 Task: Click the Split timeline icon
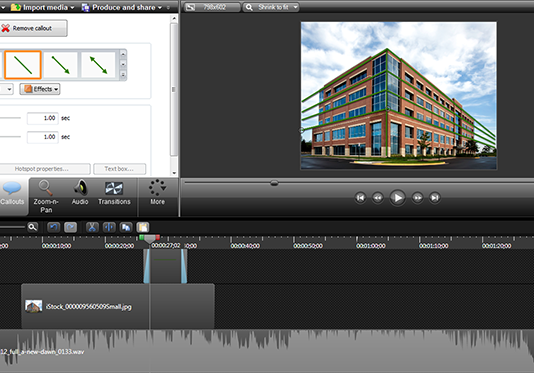point(109,227)
